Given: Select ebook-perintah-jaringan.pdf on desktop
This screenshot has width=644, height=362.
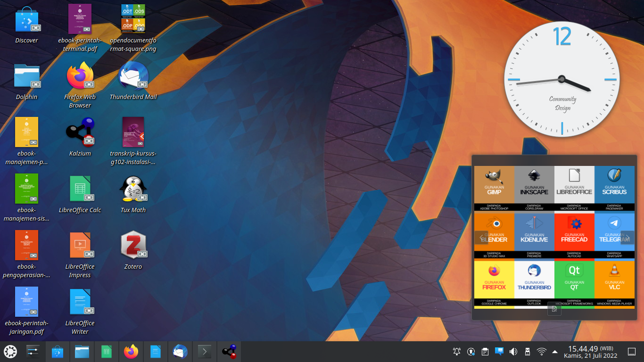Looking at the screenshot, I should [x=26, y=310].
